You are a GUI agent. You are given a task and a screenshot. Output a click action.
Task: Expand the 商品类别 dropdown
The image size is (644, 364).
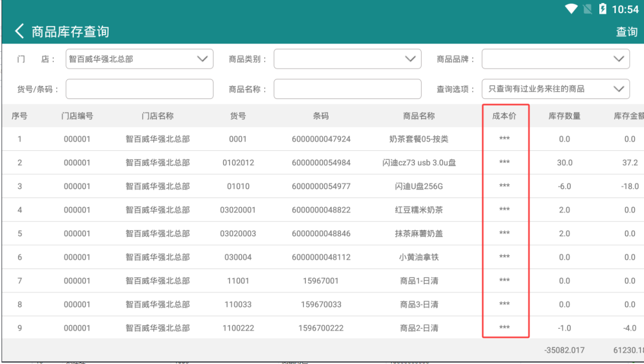click(348, 58)
